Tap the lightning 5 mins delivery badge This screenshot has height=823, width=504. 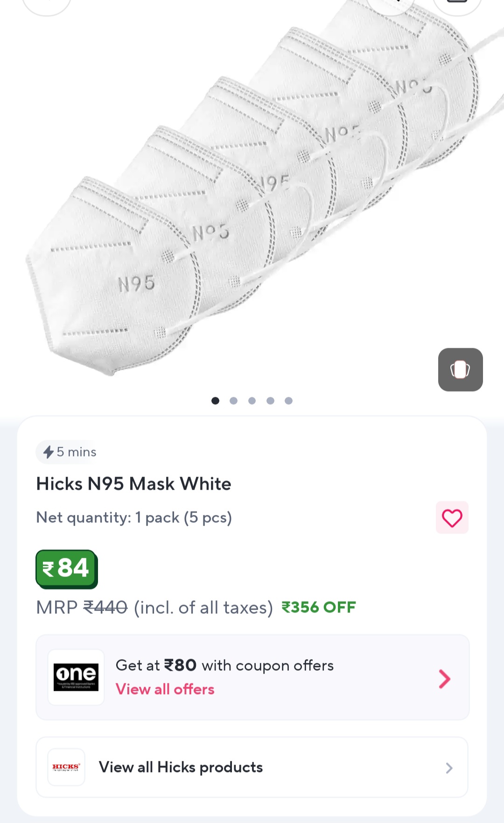(66, 452)
